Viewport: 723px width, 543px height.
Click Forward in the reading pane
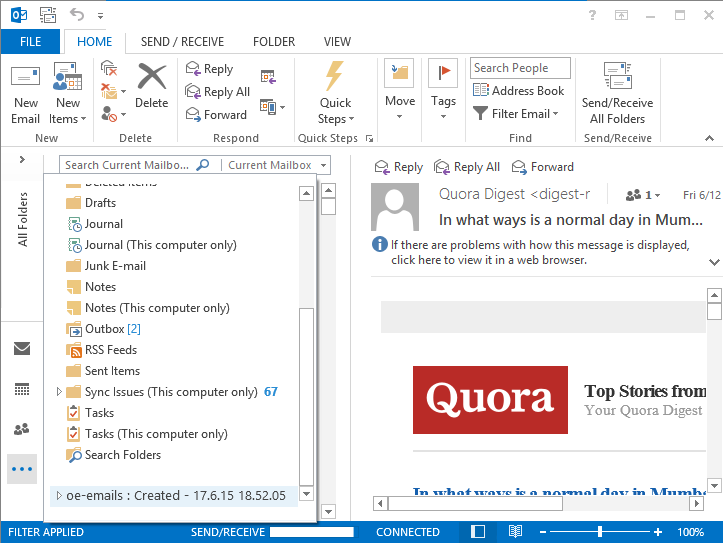(543, 167)
